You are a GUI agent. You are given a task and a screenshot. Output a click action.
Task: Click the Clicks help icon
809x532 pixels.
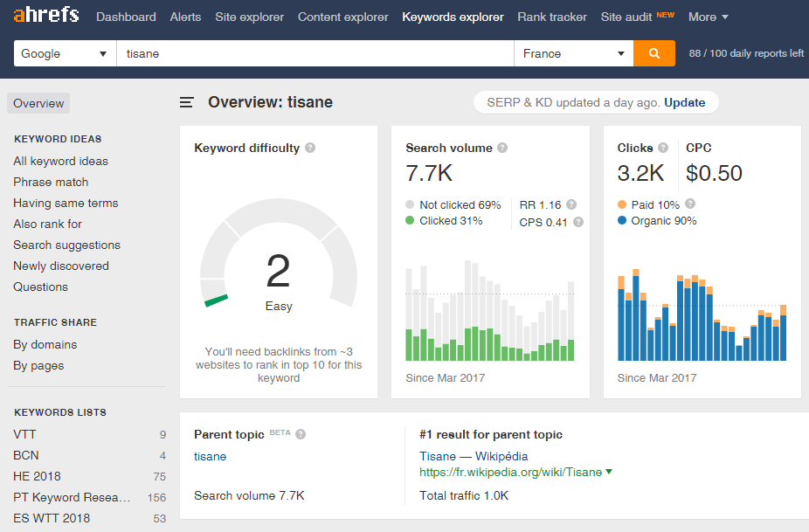[x=663, y=148]
